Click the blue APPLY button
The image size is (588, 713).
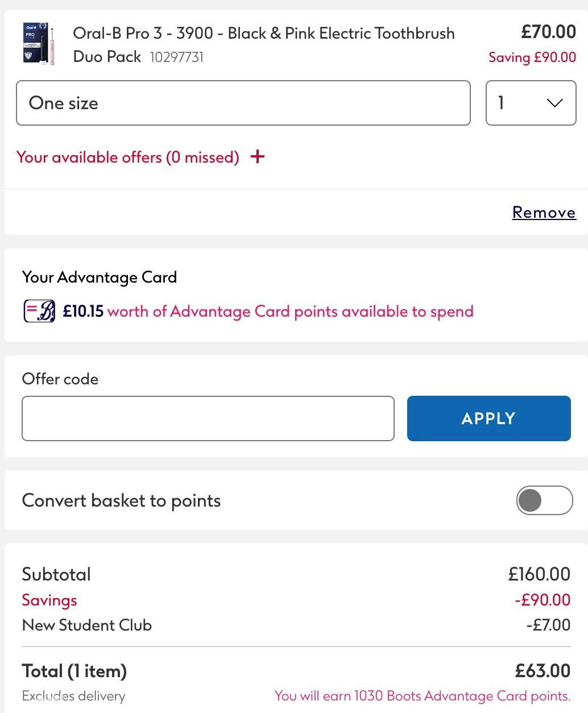488,418
